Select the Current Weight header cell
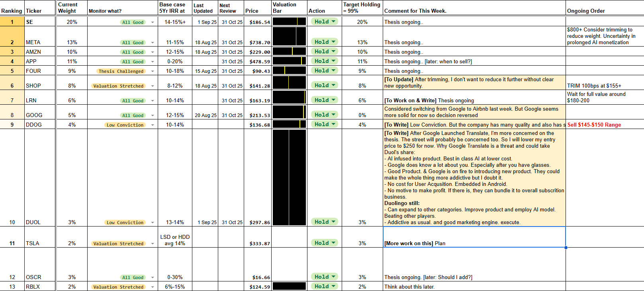 coord(72,8)
